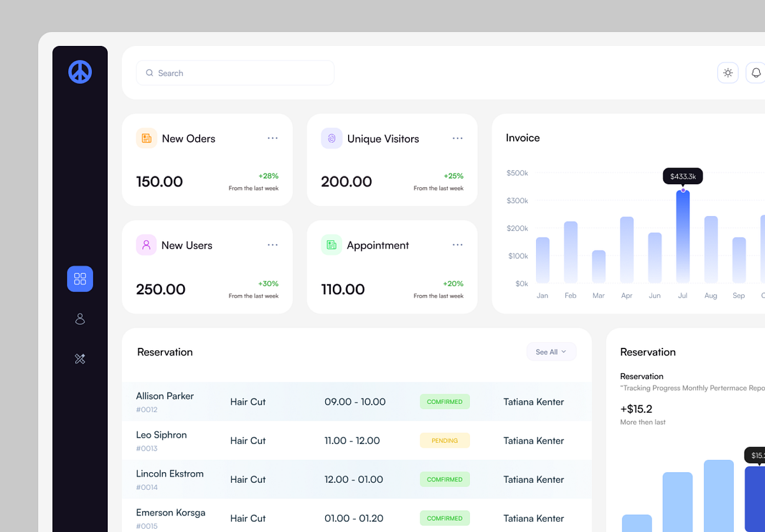765x532 pixels.
Task: Open the user profile icon in the sidebar
Action: click(x=80, y=319)
